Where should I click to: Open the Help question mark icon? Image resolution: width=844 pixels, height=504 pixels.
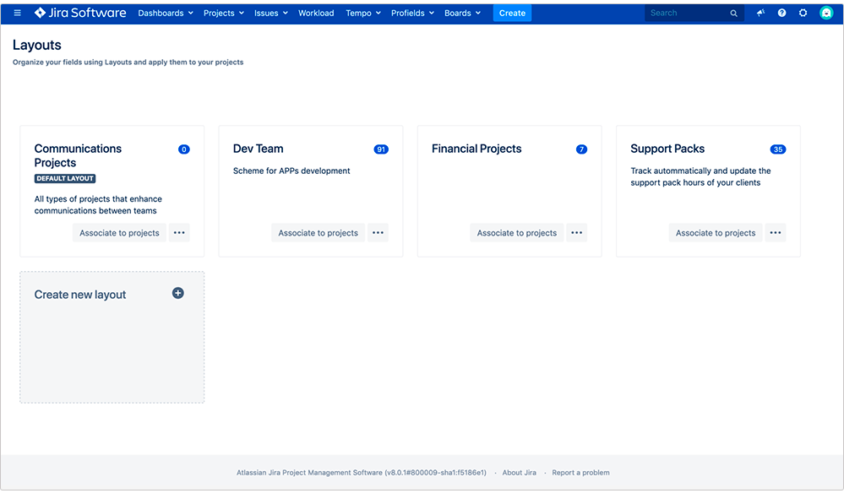pyautogui.click(x=781, y=12)
